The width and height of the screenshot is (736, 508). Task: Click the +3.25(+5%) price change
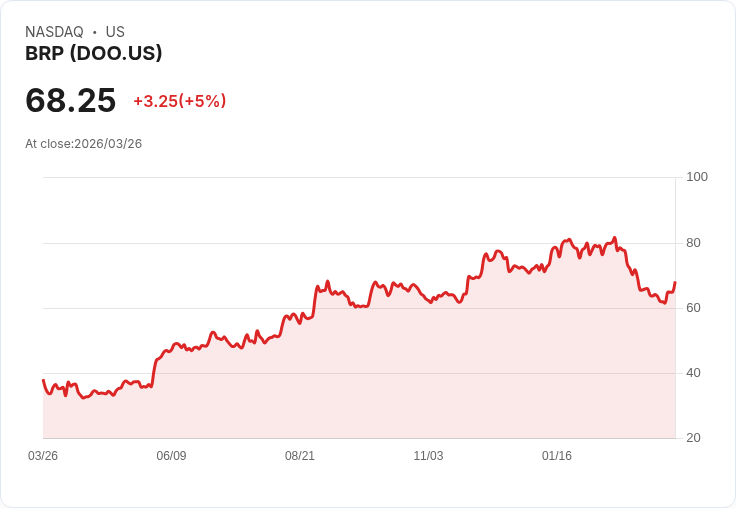pos(180,101)
